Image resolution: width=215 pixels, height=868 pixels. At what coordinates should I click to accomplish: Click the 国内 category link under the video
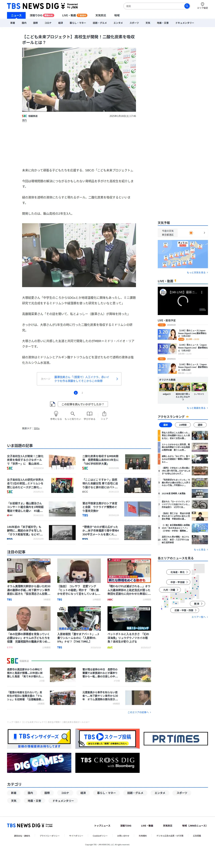tap(24, 120)
